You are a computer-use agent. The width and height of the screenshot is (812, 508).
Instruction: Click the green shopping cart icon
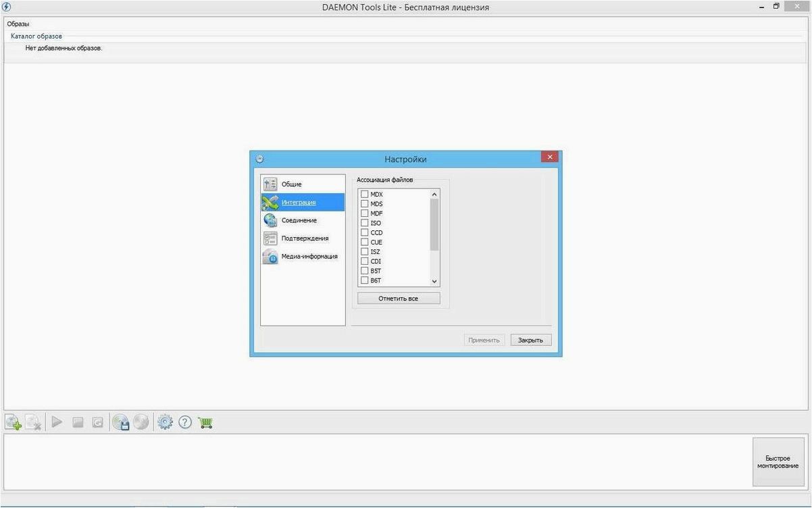pyautogui.click(x=206, y=423)
